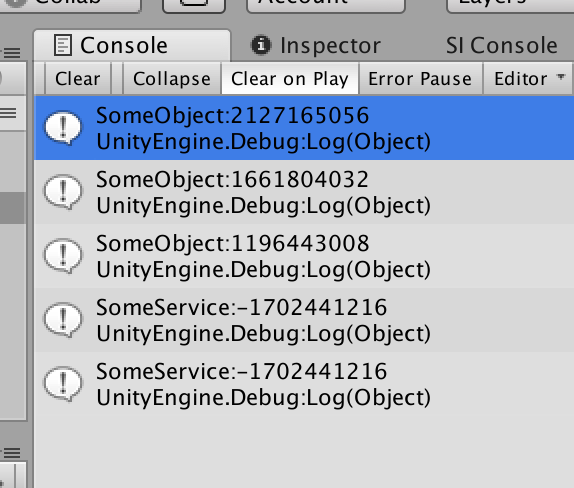Select the SomeObject:1661804032 log message
The width and height of the screenshot is (574, 488).
click(304, 192)
